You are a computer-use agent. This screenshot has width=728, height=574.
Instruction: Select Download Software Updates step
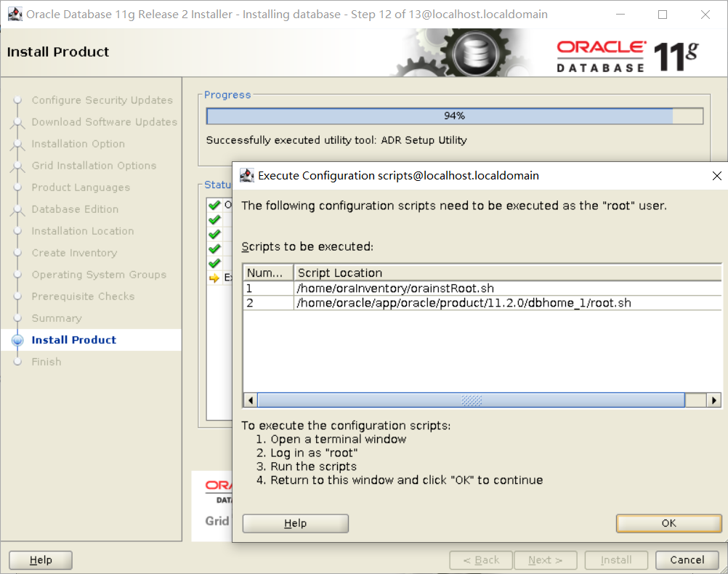coord(105,122)
